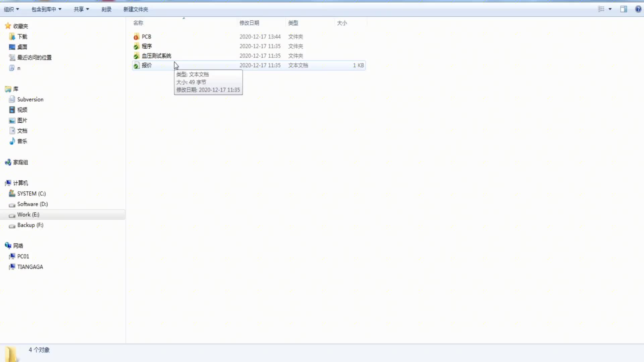
Task: Select 收藏夹 star icon in sidebar
Action: tap(8, 26)
